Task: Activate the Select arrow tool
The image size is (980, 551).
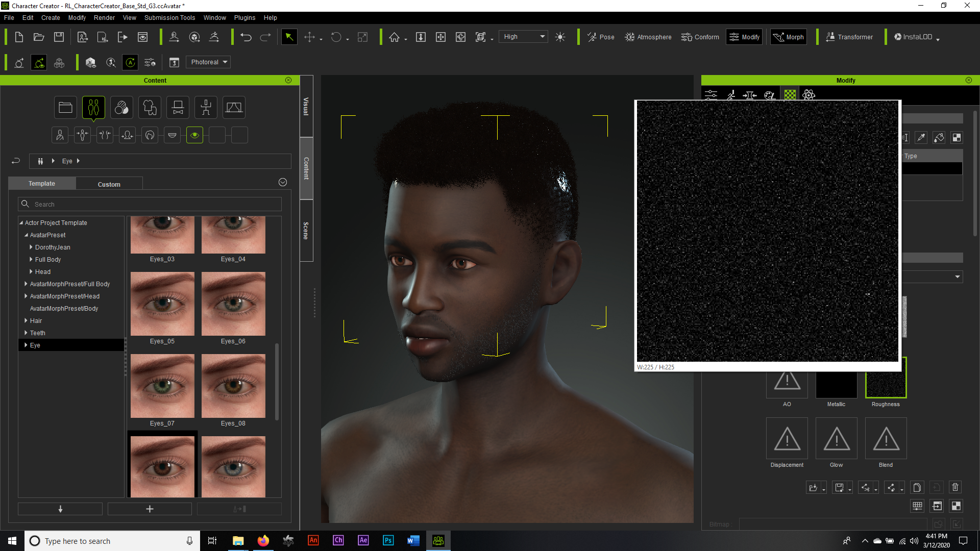Action: 289,37
